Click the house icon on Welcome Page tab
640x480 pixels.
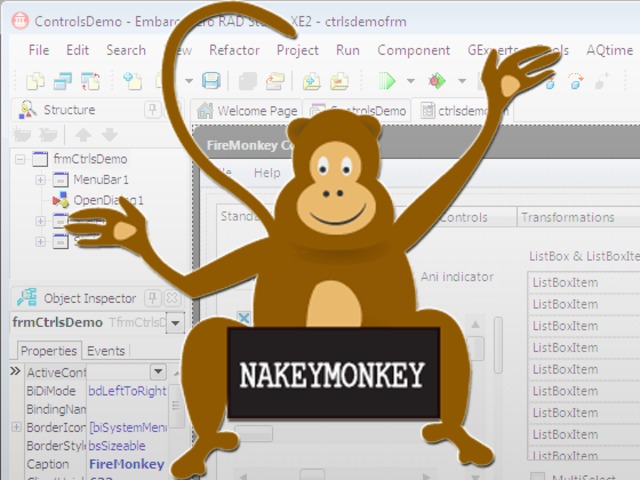point(205,110)
